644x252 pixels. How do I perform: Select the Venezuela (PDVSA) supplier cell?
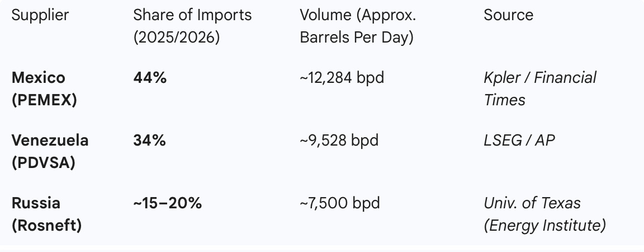click(50, 152)
